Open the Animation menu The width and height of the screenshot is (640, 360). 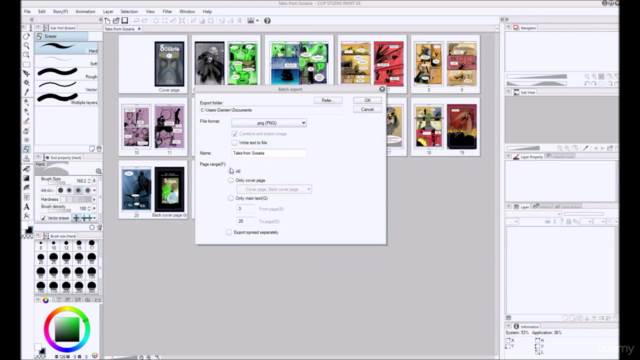click(x=85, y=11)
